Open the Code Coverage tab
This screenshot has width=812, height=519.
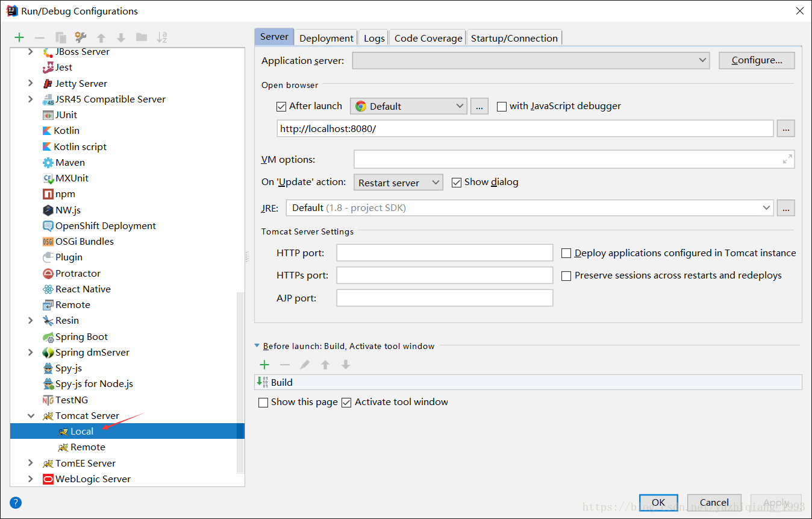pyautogui.click(x=428, y=38)
